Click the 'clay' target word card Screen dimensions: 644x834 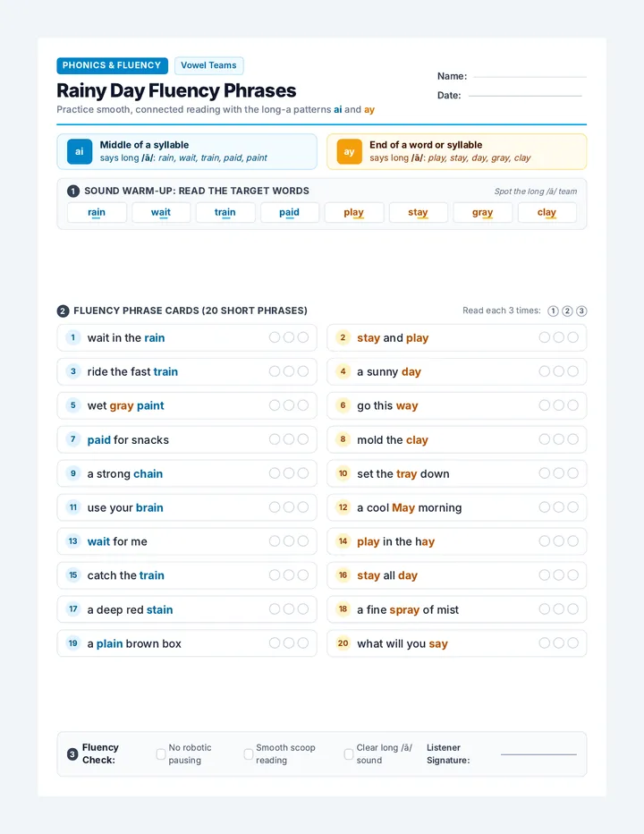point(547,212)
